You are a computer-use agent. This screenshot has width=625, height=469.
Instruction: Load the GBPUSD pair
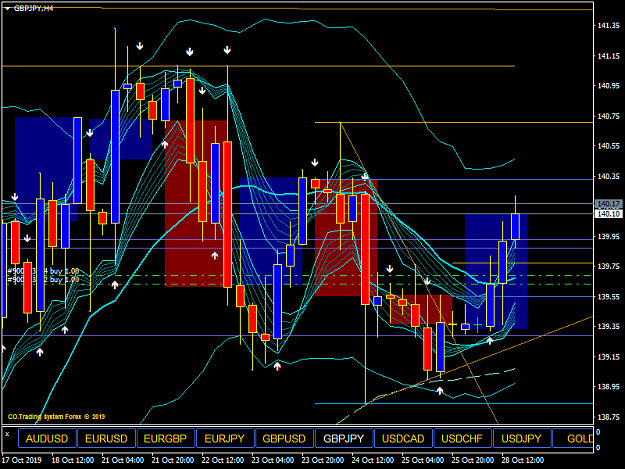coord(284,439)
